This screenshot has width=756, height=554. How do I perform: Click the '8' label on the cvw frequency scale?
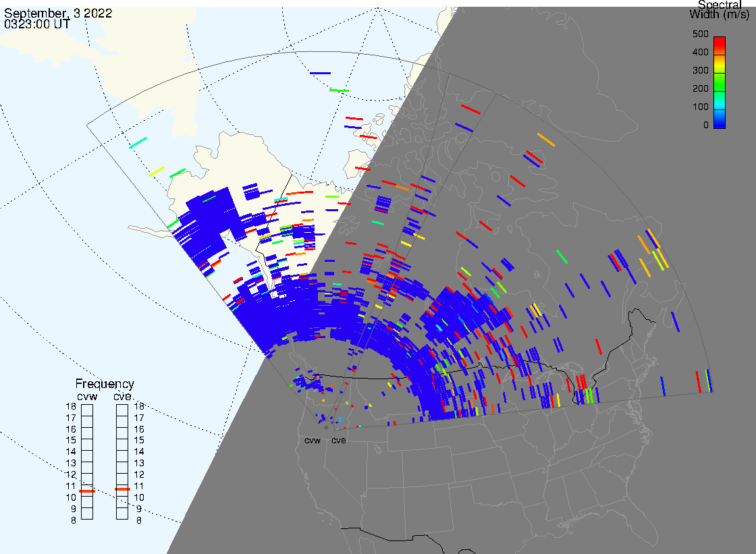(74, 521)
